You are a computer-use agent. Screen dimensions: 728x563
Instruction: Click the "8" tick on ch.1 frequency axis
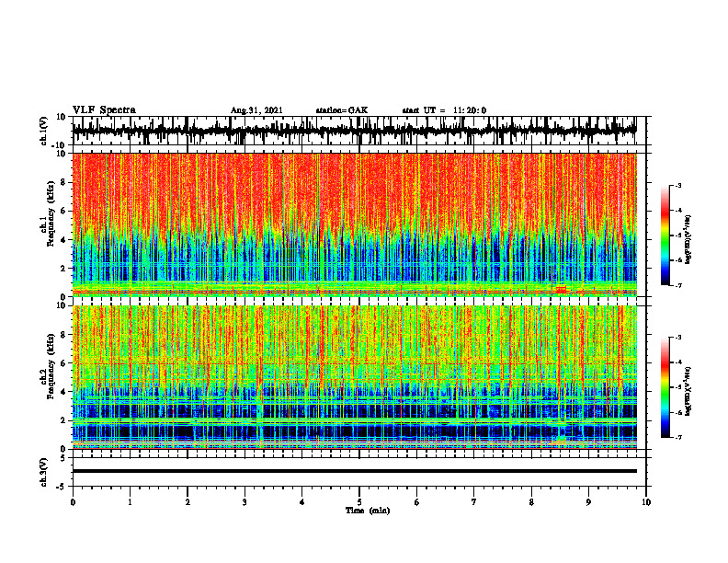coord(64,182)
